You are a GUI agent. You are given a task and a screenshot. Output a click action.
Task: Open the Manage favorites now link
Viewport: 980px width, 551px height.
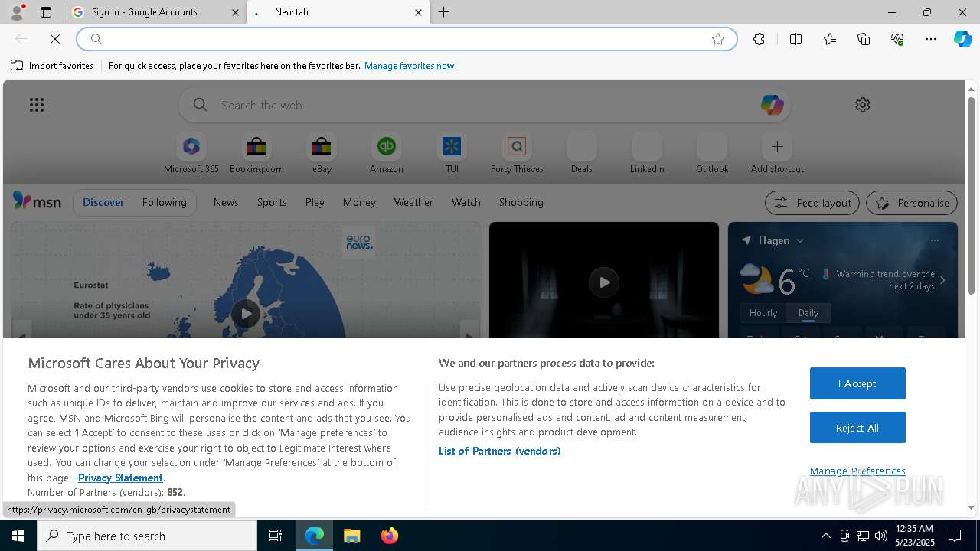(409, 66)
